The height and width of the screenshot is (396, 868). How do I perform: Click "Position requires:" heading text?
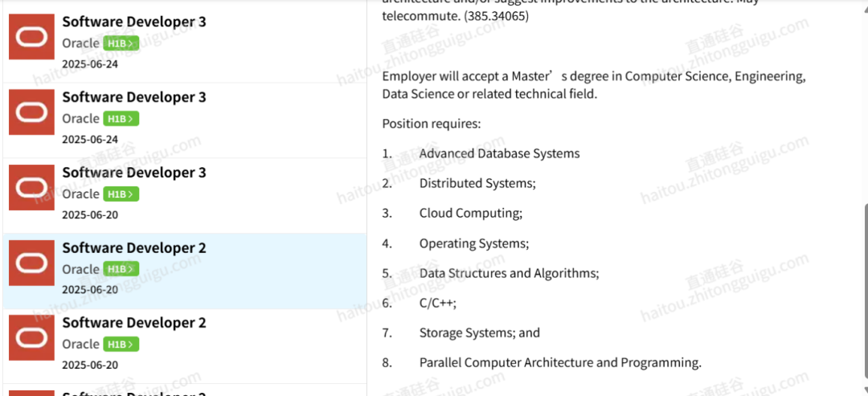(432, 124)
